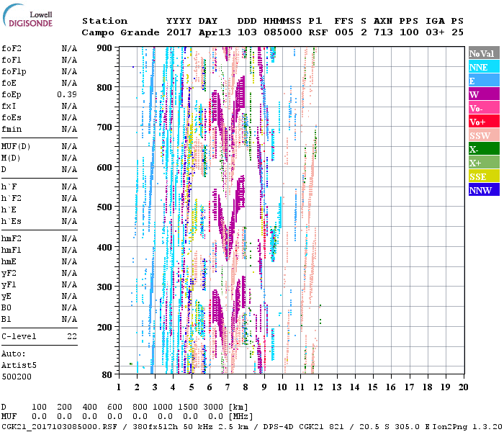Click the hmF2 parameter label
Image resolution: width=504 pixels, height=432 pixels.
[12, 238]
